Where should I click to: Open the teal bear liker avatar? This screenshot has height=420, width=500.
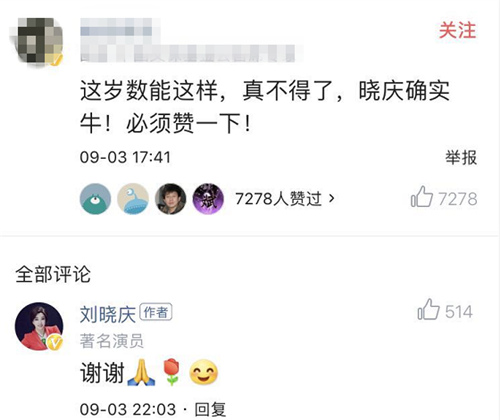pos(95,199)
